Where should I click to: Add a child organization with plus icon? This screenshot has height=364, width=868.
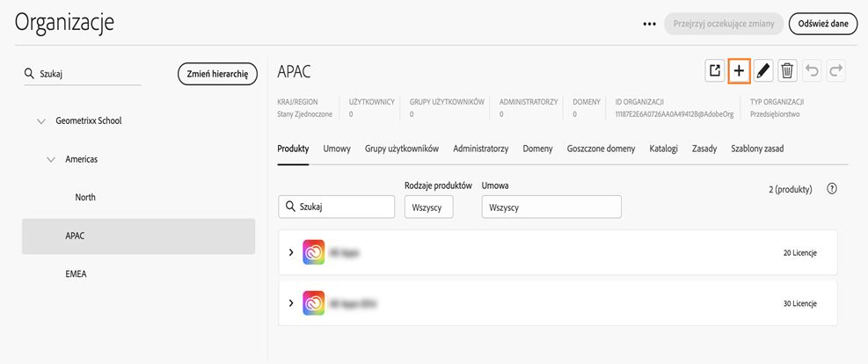[x=739, y=71]
